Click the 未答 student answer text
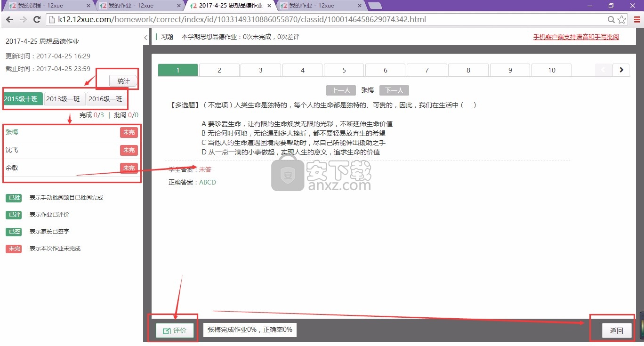644x346 pixels. (x=205, y=169)
